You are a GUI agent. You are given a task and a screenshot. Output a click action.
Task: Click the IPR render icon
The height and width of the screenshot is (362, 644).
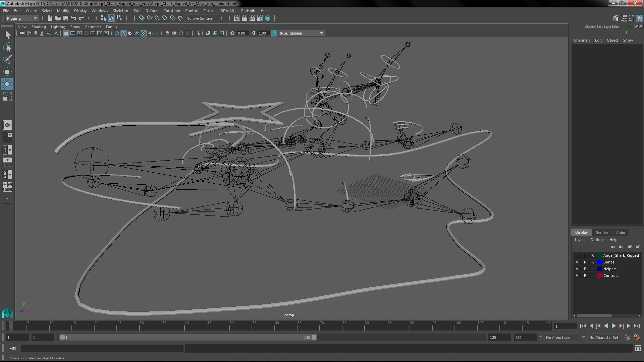pyautogui.click(x=252, y=18)
